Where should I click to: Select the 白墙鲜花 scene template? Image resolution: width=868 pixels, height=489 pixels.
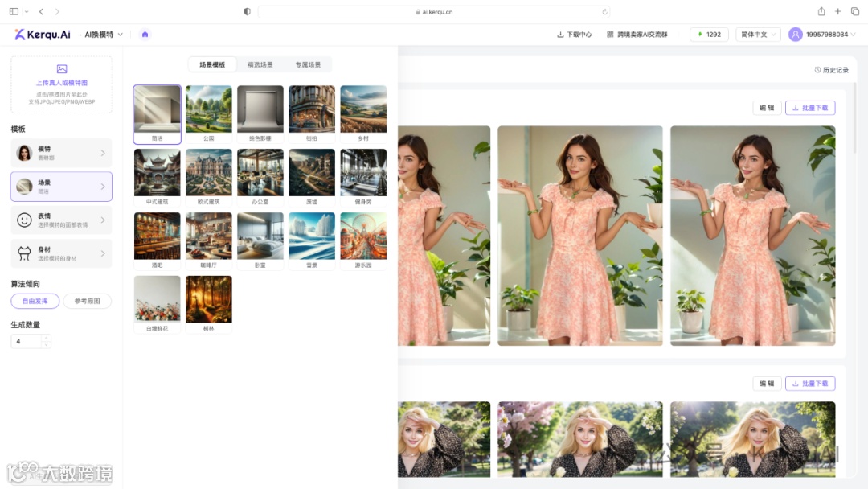pos(158,304)
